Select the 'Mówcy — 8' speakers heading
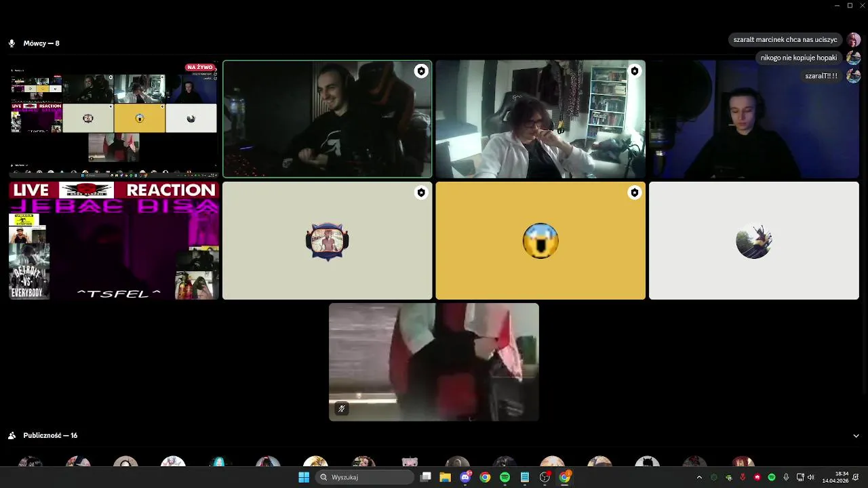This screenshot has height=488, width=868. (x=41, y=43)
